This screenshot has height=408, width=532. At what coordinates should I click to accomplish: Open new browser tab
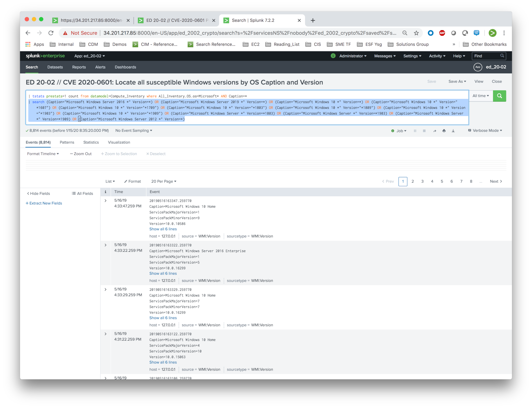click(x=313, y=20)
